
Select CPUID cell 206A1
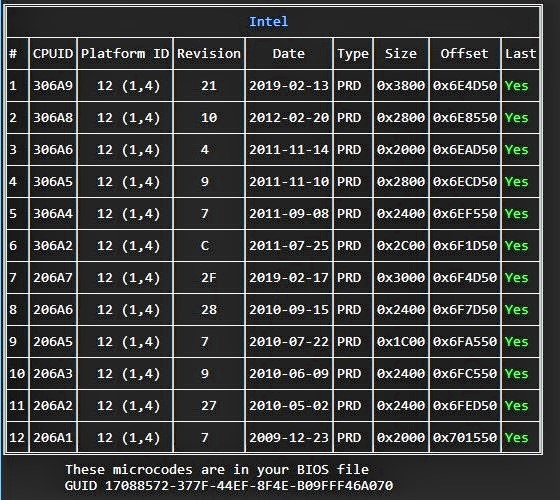click(x=53, y=438)
